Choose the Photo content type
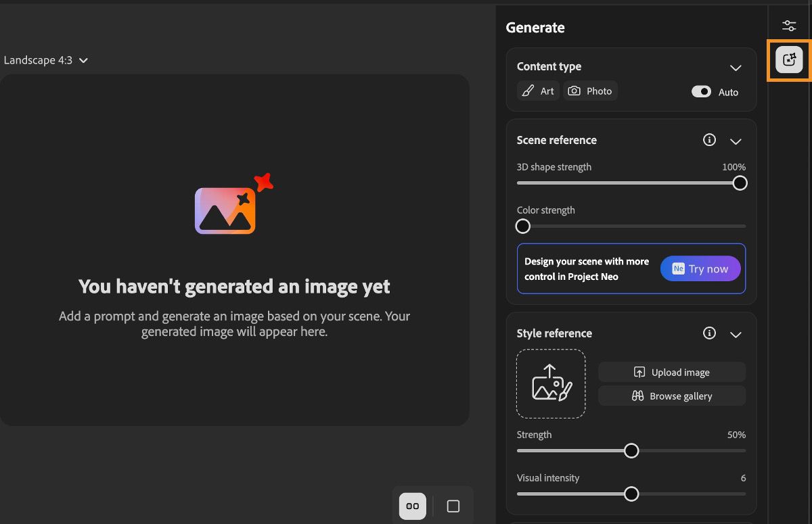 click(591, 91)
